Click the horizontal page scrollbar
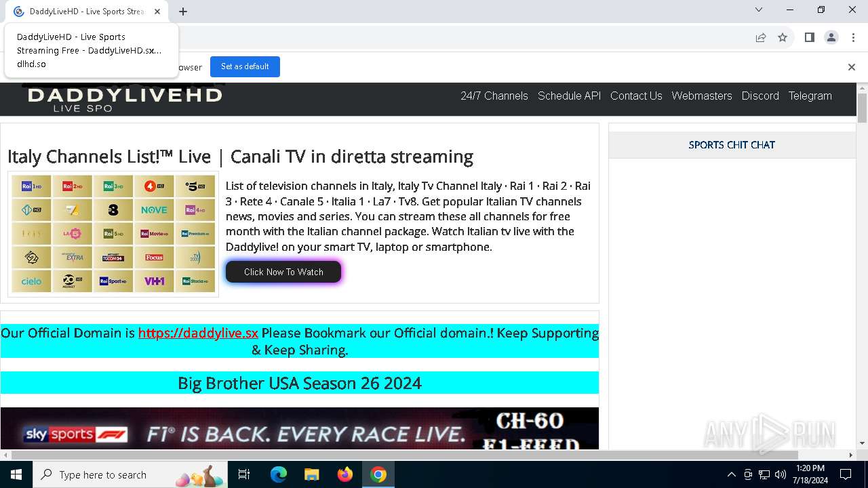 pyautogui.click(x=404, y=455)
